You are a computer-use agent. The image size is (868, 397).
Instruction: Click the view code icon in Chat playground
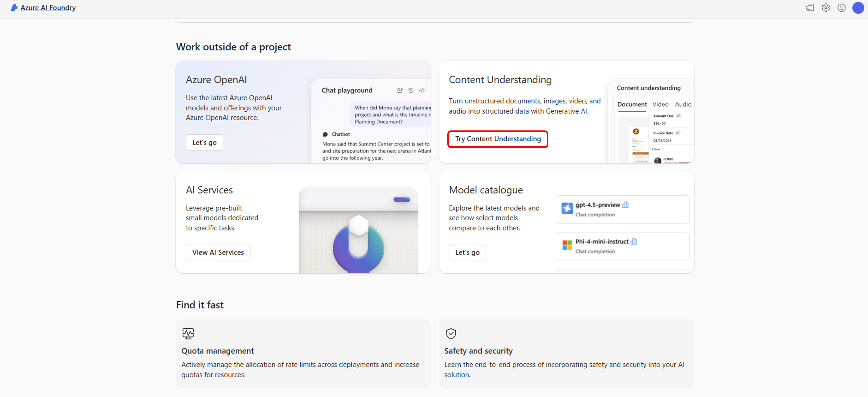pyautogui.click(x=422, y=90)
